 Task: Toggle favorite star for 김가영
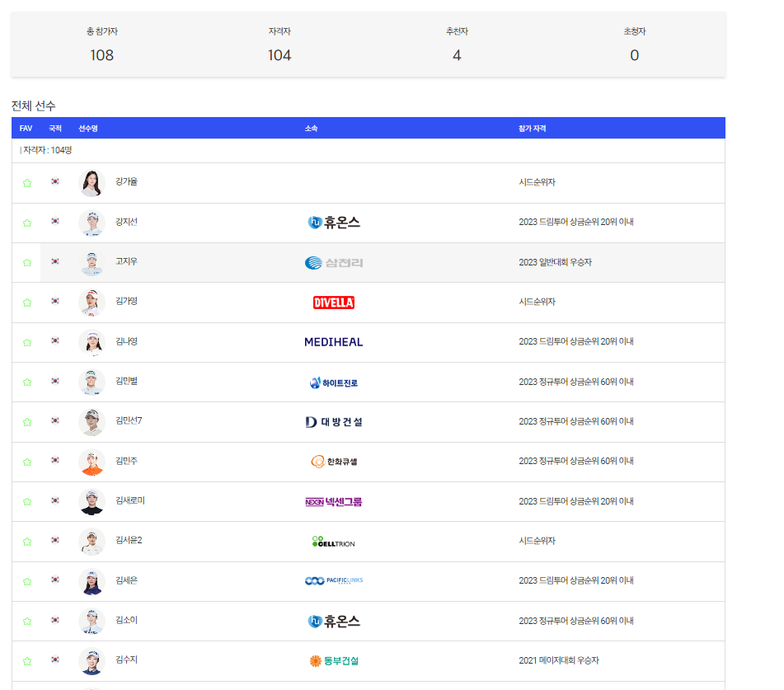[x=27, y=303]
